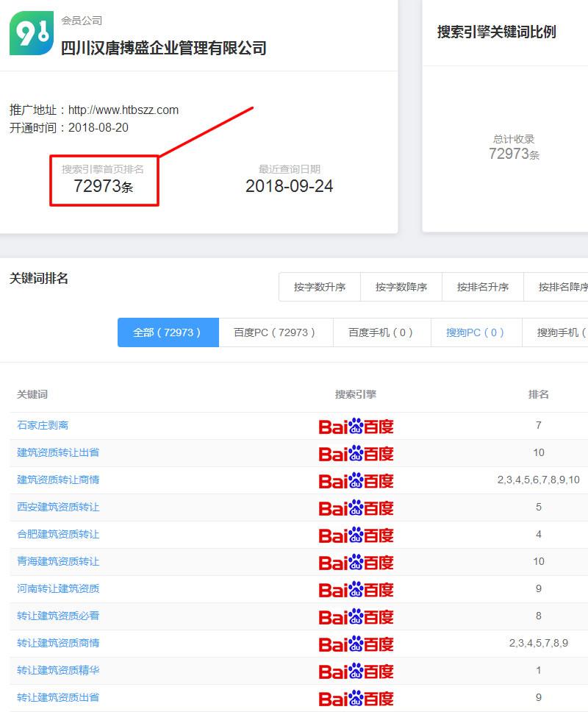The height and width of the screenshot is (712, 588).
Task: Click the Baidu logo in 青海建筑资质转让 row
Action: [x=356, y=563]
